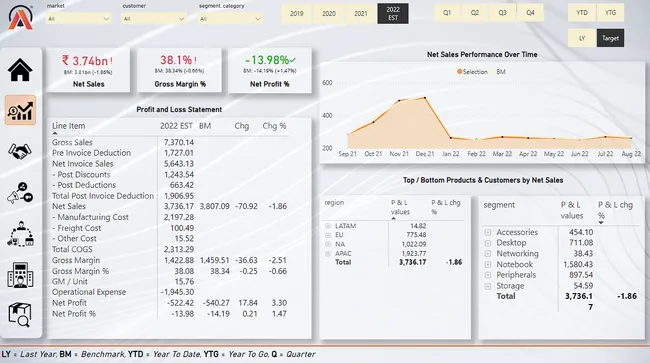Screen dimensions: 650x363
Task: Toggle the YTG filter
Action: coord(610,13)
